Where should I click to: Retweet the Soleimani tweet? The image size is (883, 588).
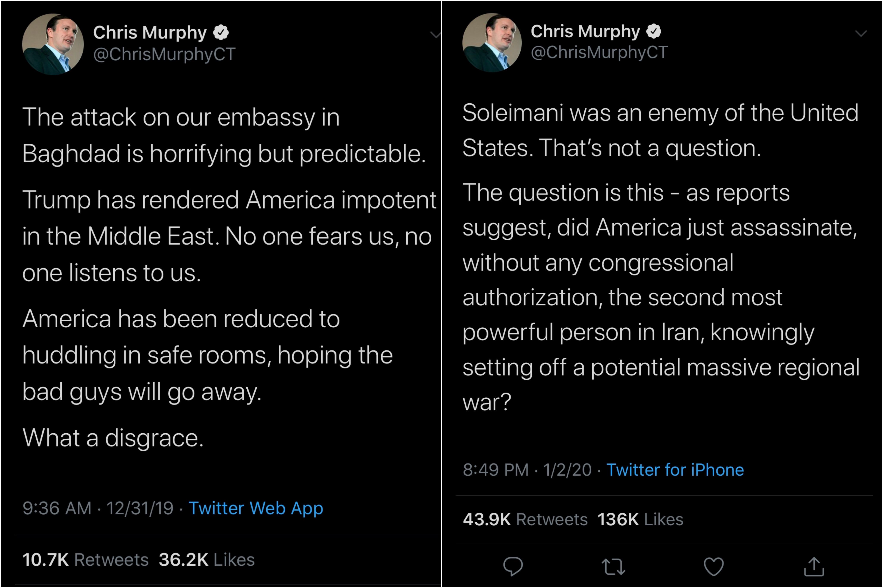tap(613, 566)
